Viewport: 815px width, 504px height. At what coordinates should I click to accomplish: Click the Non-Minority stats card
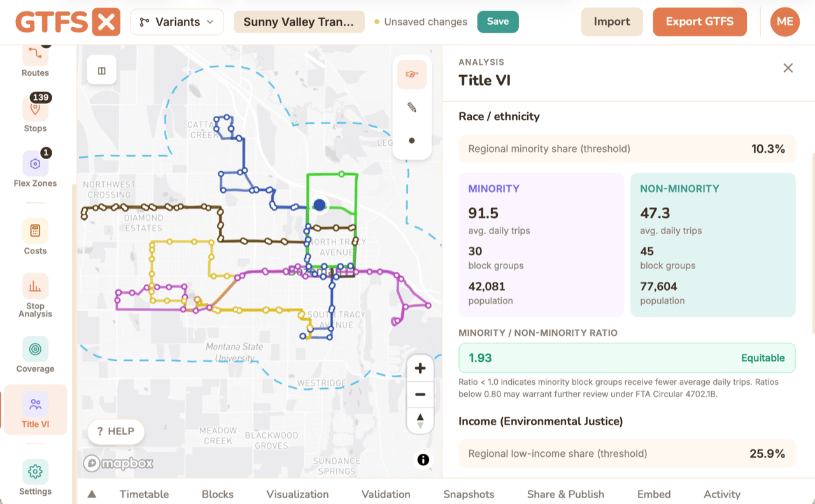713,245
